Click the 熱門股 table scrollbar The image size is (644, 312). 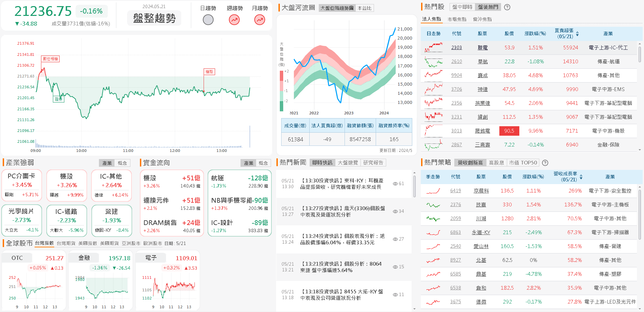tap(640, 54)
